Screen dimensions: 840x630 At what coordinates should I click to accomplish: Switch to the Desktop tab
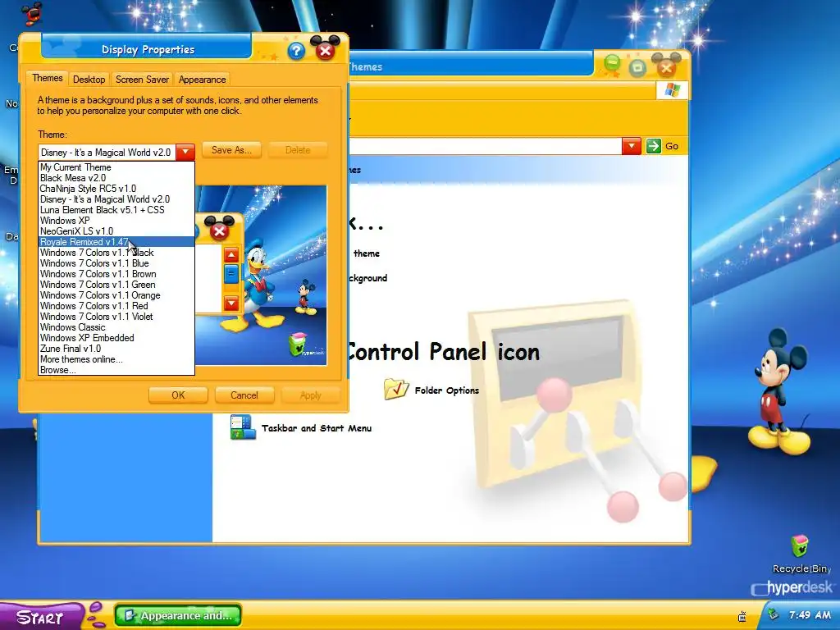(89, 80)
